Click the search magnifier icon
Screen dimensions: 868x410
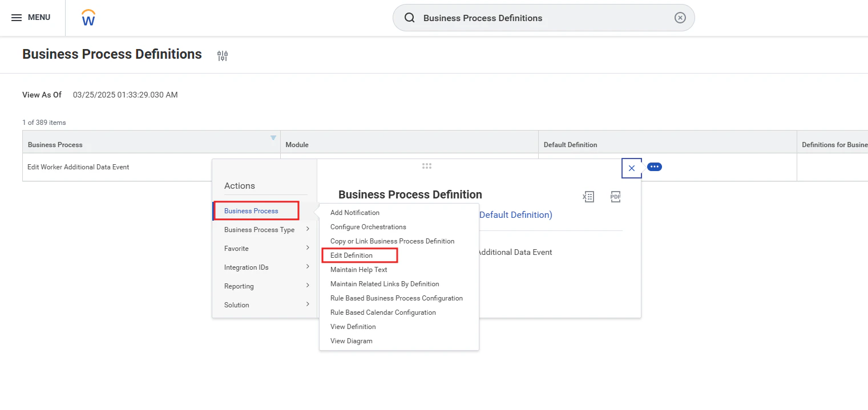click(409, 18)
